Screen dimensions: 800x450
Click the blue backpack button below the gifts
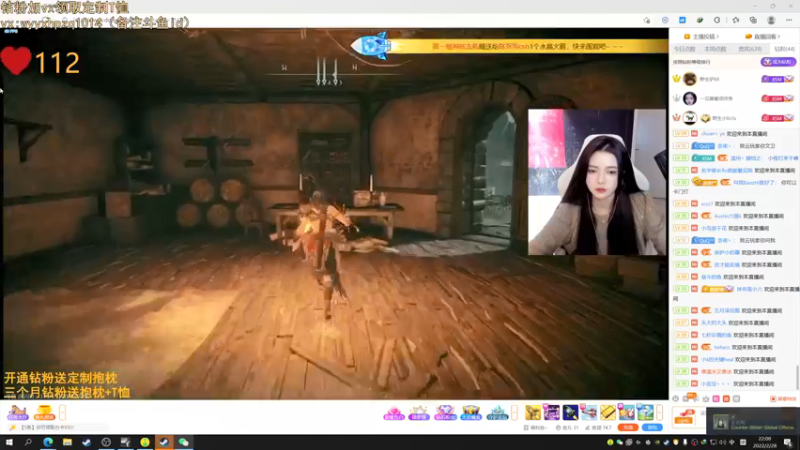pos(652,428)
